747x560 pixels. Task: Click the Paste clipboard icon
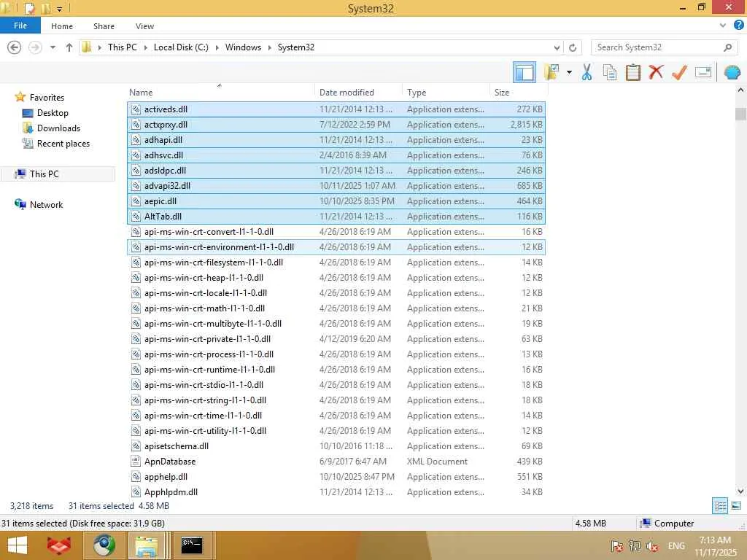coord(632,72)
